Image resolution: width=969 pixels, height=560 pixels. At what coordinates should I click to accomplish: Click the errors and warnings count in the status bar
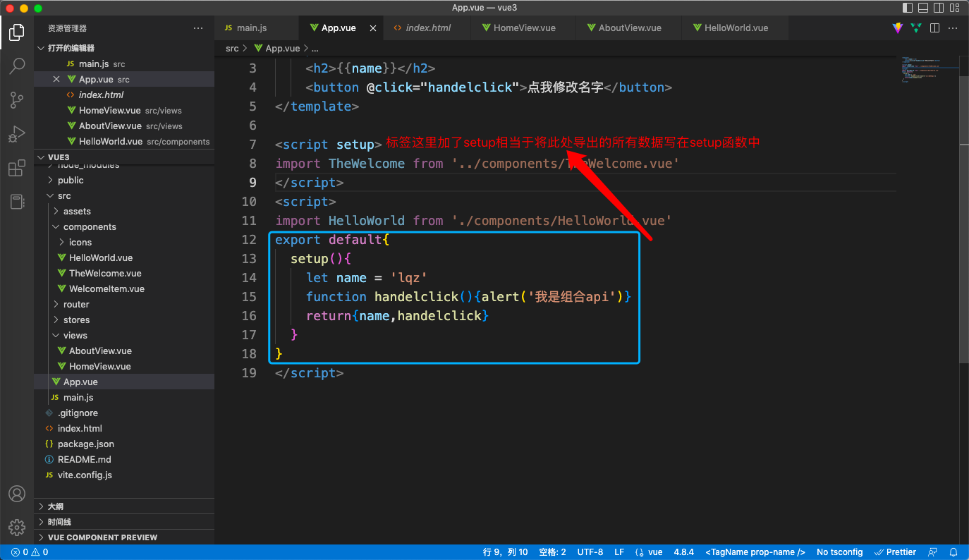point(30,552)
